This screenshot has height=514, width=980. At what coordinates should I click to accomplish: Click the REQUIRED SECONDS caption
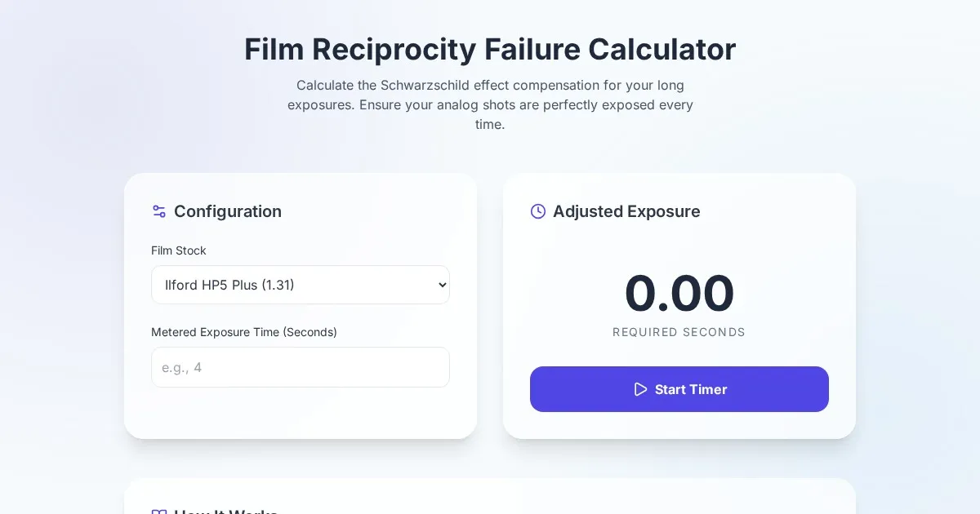click(x=679, y=332)
